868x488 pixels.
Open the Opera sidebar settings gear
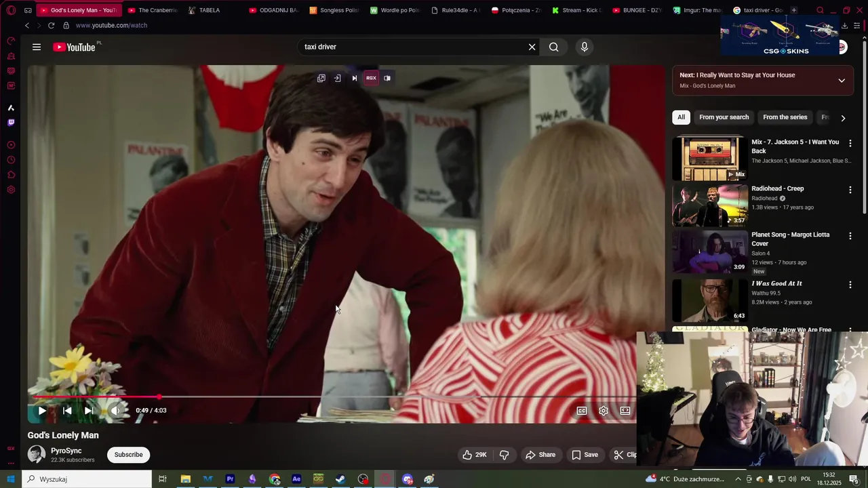point(11,190)
